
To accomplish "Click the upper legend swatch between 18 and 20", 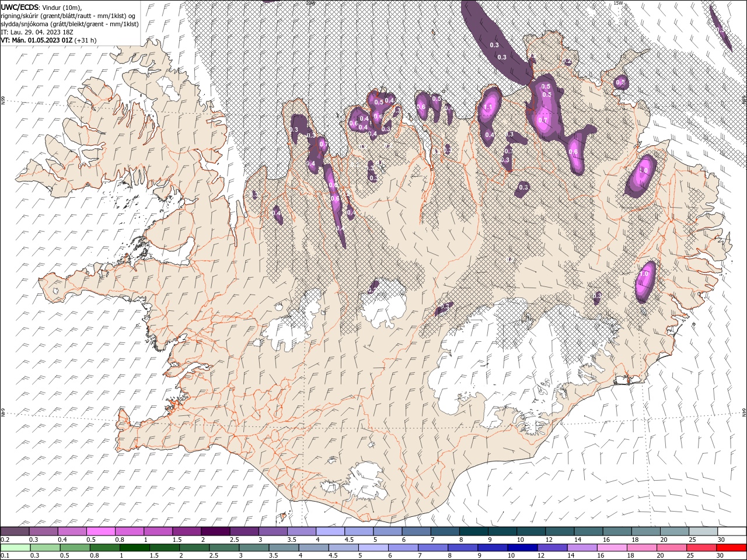I will pos(645,531).
